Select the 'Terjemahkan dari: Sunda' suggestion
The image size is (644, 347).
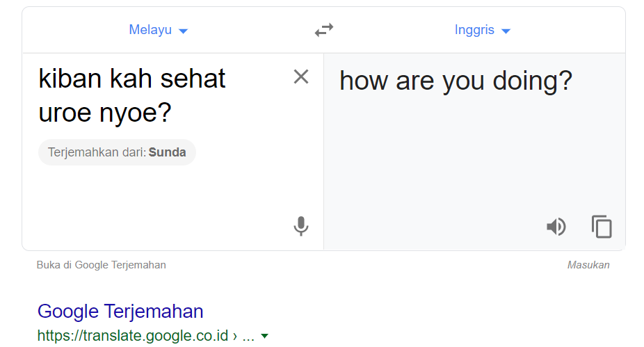tap(117, 152)
